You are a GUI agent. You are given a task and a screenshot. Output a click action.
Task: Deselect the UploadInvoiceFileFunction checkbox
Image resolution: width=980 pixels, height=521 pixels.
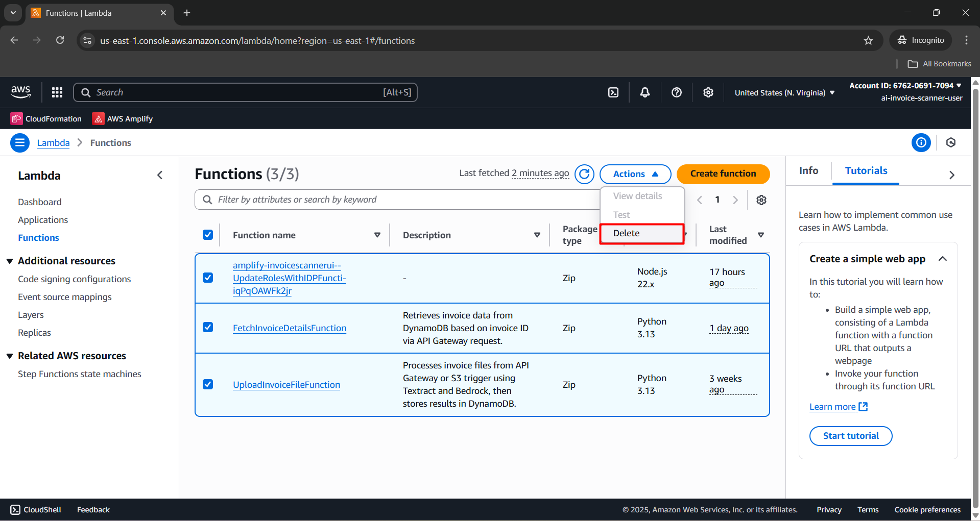(208, 384)
